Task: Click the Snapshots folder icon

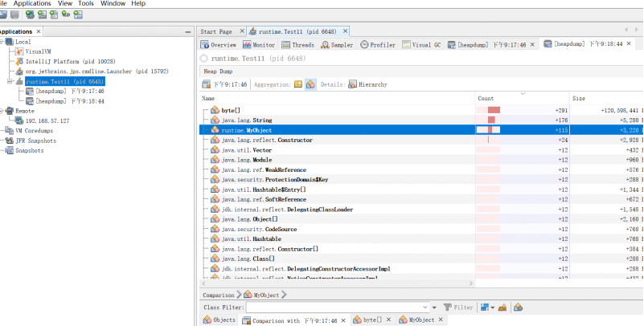Action: coord(10,150)
